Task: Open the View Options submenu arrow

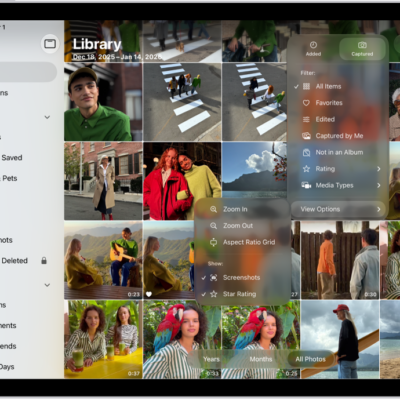Action: [x=379, y=209]
